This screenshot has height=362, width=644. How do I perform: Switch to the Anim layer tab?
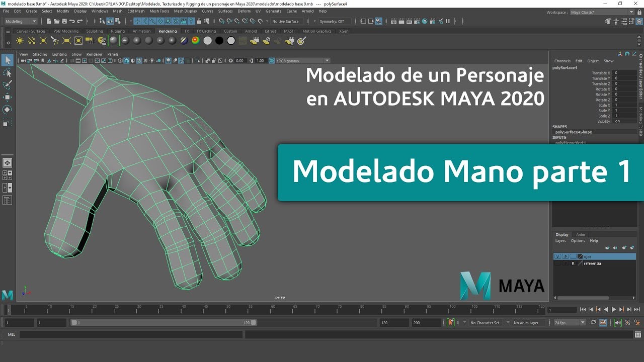point(580,234)
